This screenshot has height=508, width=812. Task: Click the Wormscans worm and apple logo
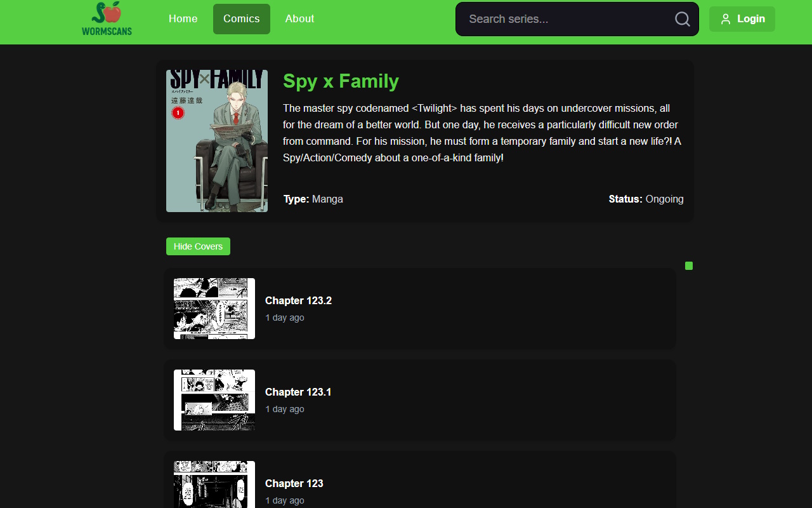click(x=107, y=19)
